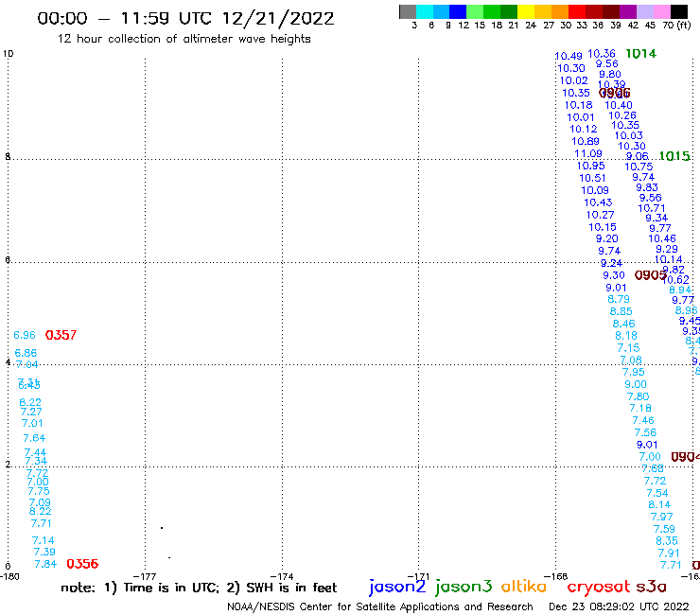
Task: Click the wave height value 9.20
Action: click(x=606, y=239)
